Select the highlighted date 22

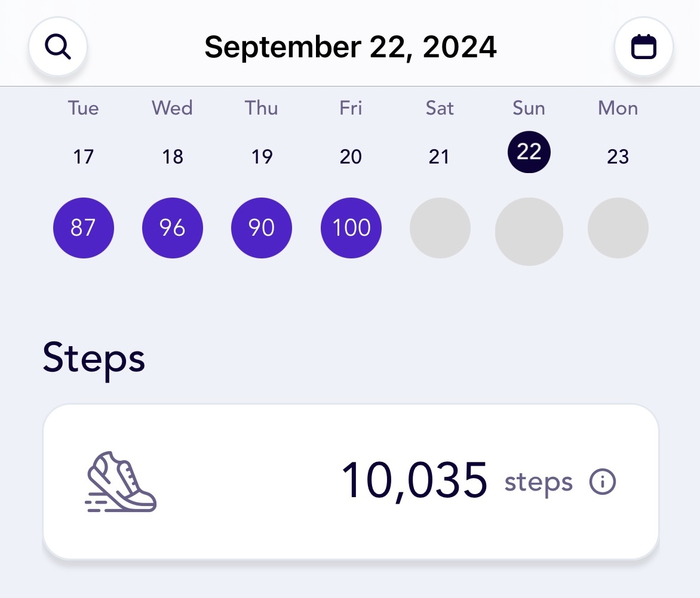(529, 152)
